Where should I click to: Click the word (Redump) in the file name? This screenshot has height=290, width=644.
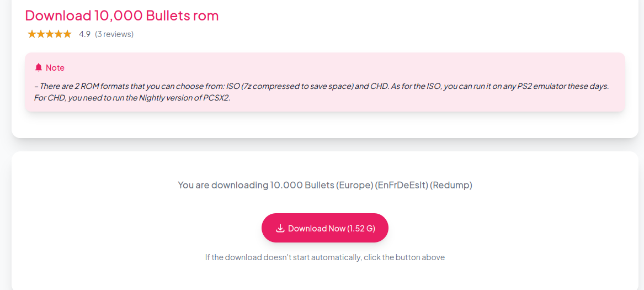coord(451,185)
